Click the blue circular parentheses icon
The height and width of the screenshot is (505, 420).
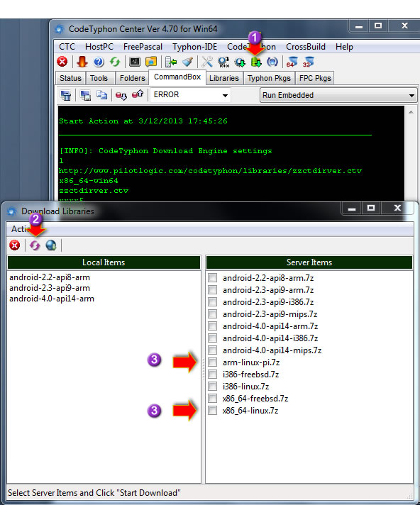pos(272,62)
